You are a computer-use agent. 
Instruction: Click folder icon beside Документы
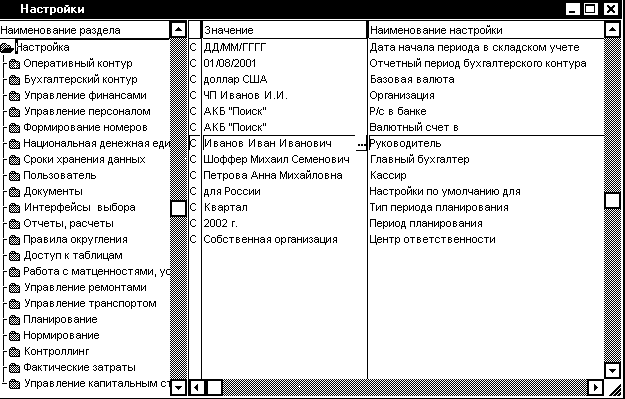tap(14, 192)
